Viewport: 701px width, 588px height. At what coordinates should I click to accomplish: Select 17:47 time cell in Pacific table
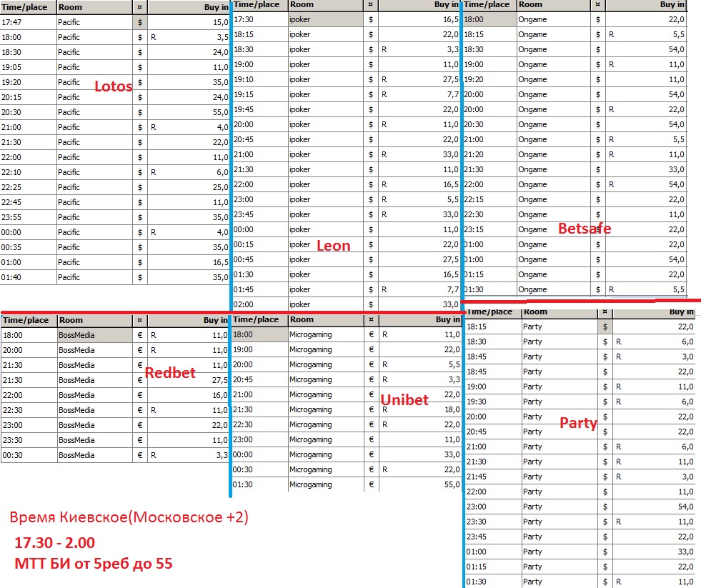28,22
